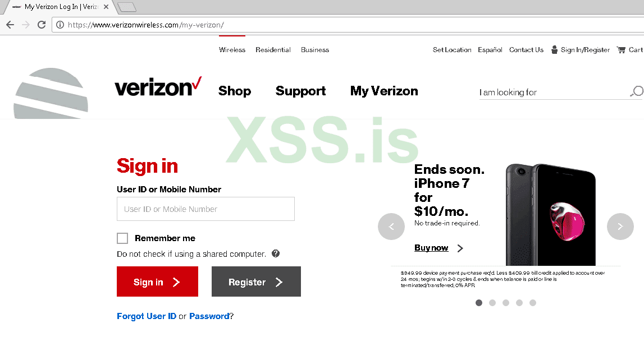This screenshot has height=337, width=644.
Task: Click the browser back arrow
Action: (x=10, y=25)
